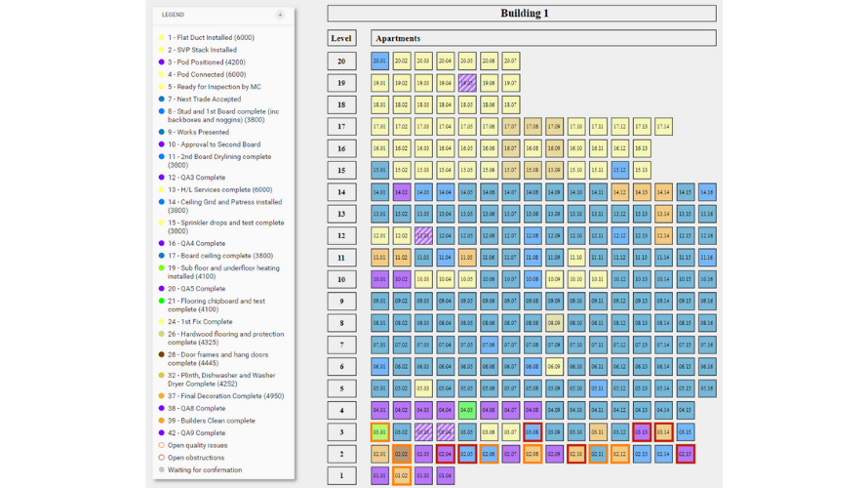This screenshot has height=488, width=868.
Task: Toggle the Open obstructions indicator
Action: coord(162,458)
